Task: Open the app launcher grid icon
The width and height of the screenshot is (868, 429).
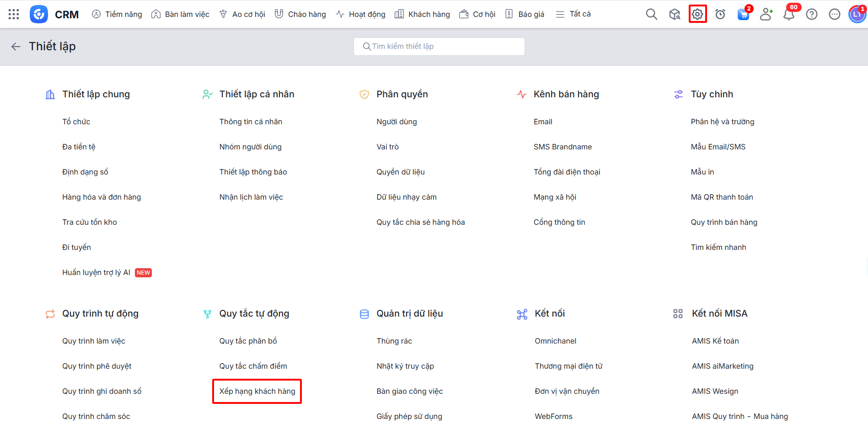Action: pyautogui.click(x=14, y=14)
